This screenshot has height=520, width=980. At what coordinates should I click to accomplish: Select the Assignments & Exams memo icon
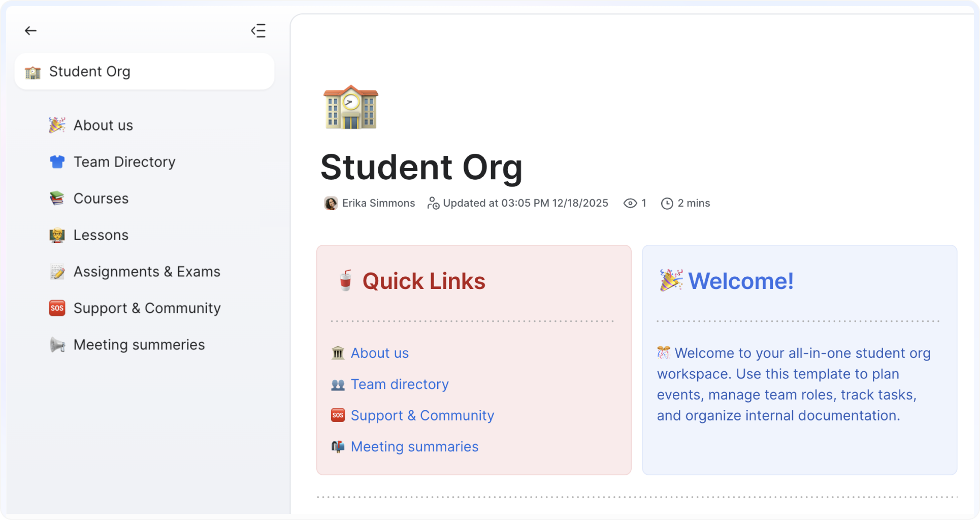(57, 271)
